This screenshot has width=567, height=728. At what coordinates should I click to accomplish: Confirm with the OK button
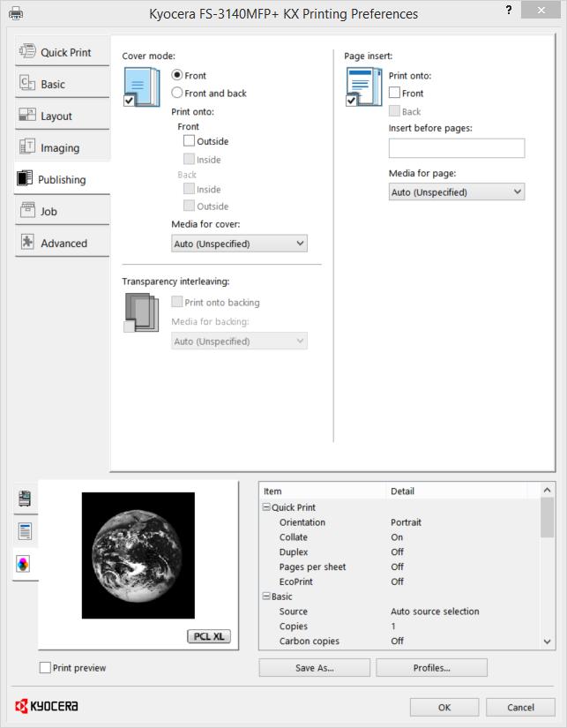(x=444, y=707)
